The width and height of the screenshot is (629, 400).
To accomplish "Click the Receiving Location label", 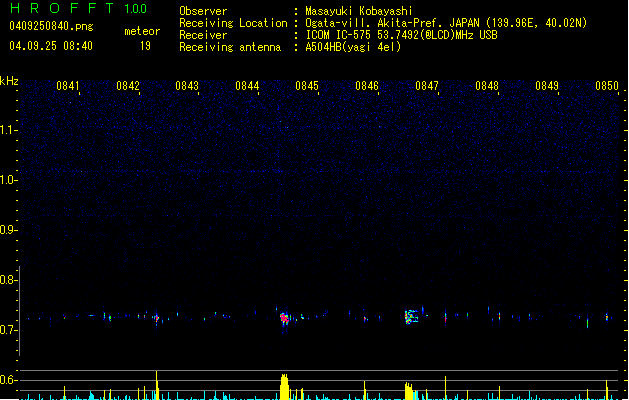I will coord(233,23).
